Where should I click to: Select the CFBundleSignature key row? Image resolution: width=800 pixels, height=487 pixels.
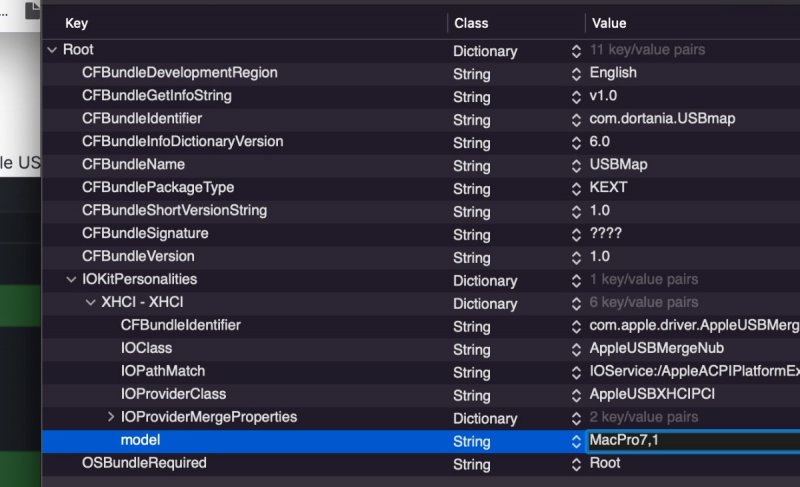(x=145, y=233)
